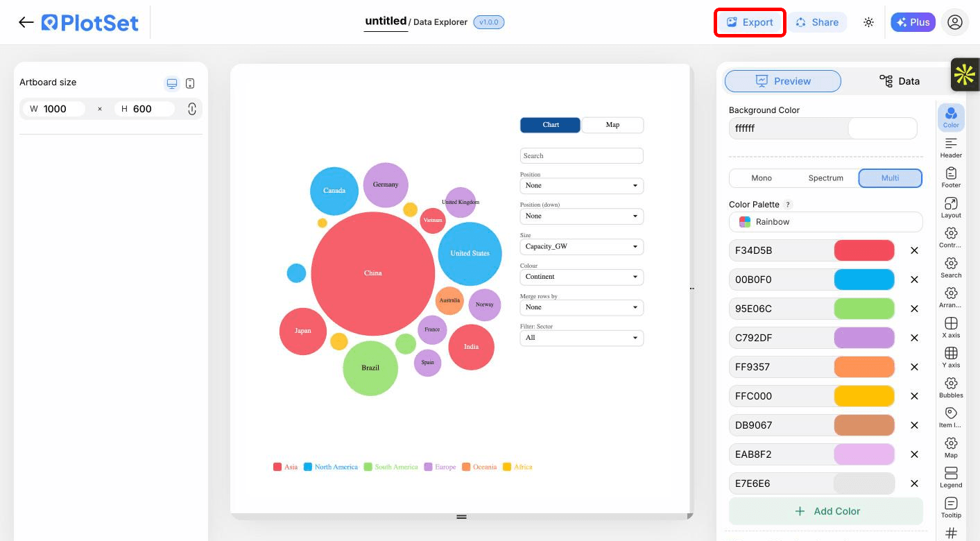980x541 pixels.
Task: Select desktop artboard size icon
Action: click(172, 83)
